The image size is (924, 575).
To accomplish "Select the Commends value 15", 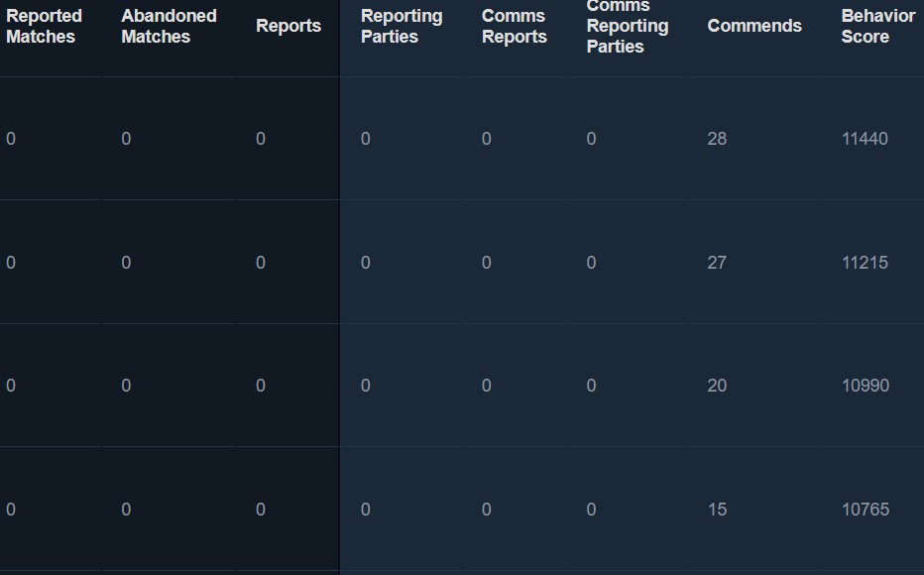I will [x=717, y=510].
